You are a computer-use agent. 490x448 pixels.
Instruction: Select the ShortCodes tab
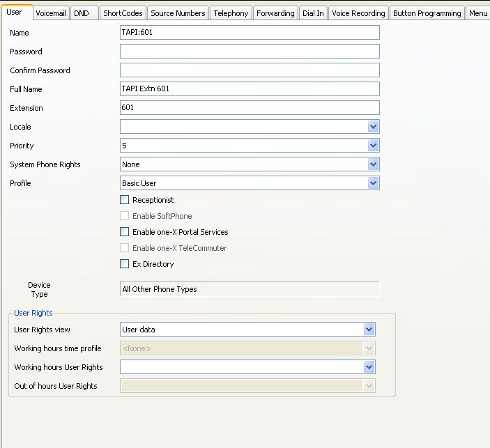click(x=123, y=13)
